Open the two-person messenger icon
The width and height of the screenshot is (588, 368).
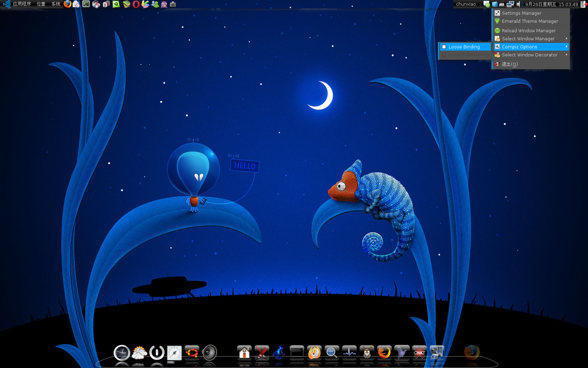(x=155, y=4)
